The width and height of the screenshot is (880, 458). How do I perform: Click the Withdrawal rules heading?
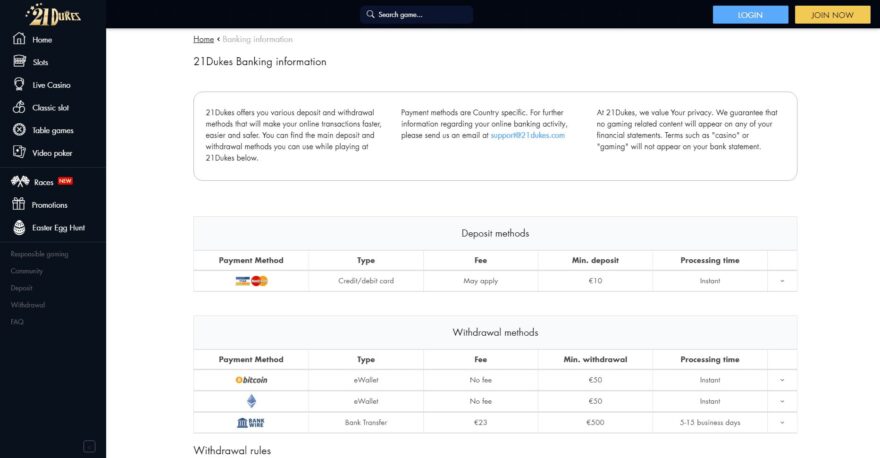click(232, 451)
